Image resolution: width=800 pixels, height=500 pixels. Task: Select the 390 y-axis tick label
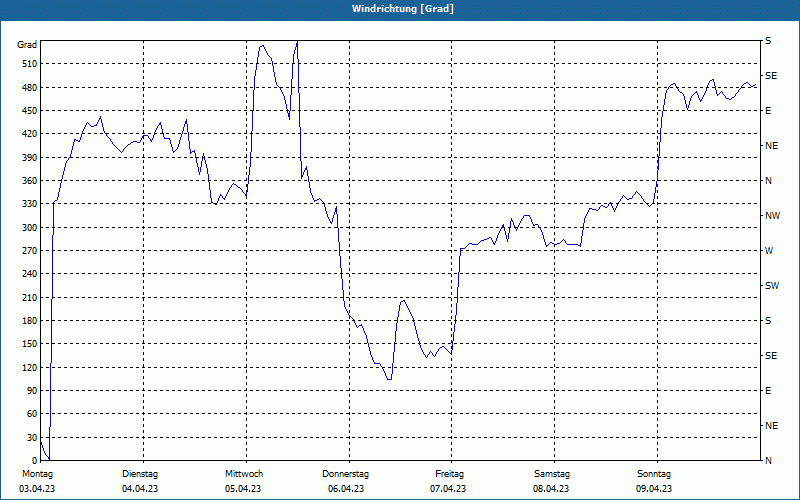tap(31, 157)
